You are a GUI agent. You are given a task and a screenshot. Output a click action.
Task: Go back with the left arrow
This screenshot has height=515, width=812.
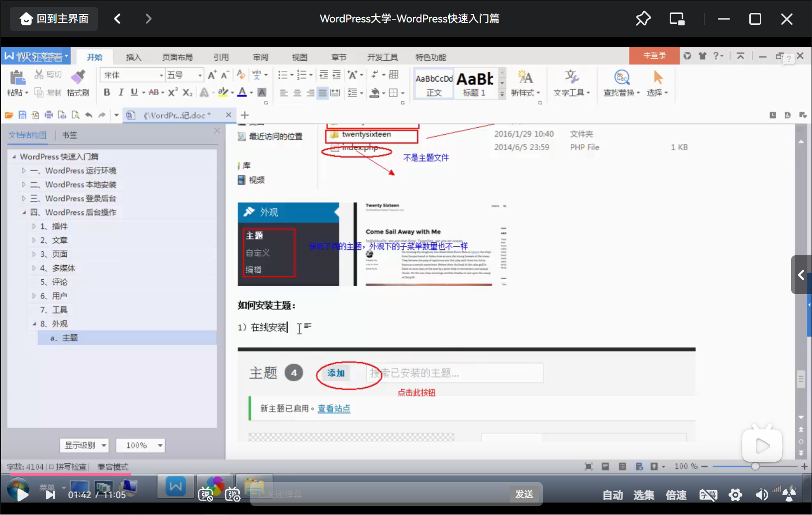pos(117,19)
